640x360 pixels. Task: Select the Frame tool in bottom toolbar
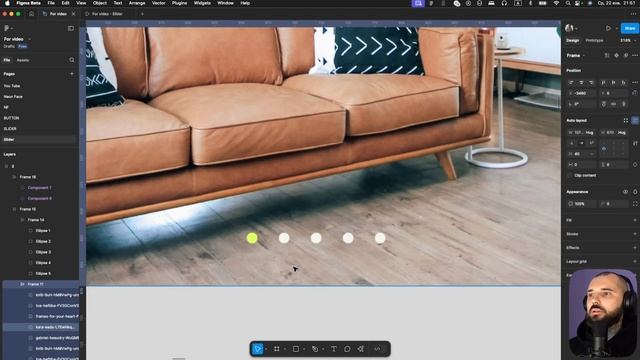(277, 349)
